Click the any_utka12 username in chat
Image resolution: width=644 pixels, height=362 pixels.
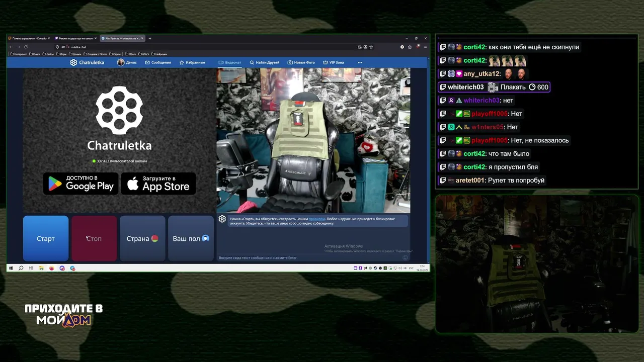tap(481, 74)
